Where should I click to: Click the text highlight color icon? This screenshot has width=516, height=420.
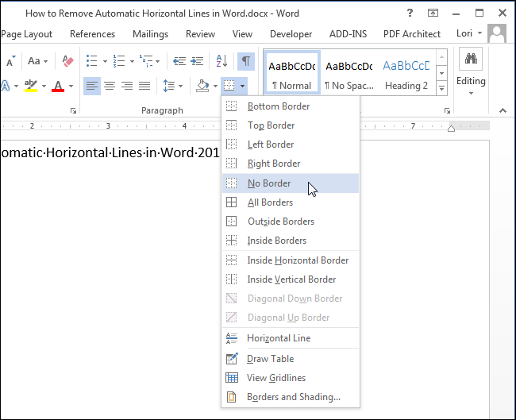point(31,86)
